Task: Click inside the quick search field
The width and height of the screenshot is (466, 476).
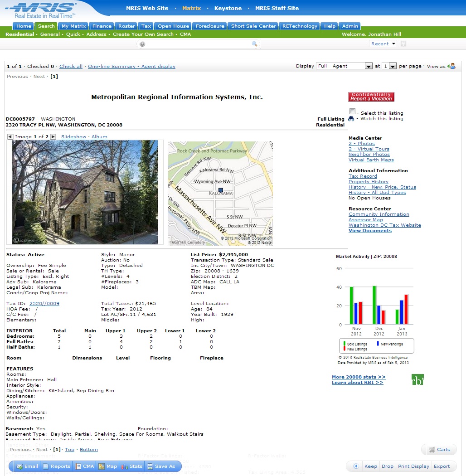Action: click(198, 44)
